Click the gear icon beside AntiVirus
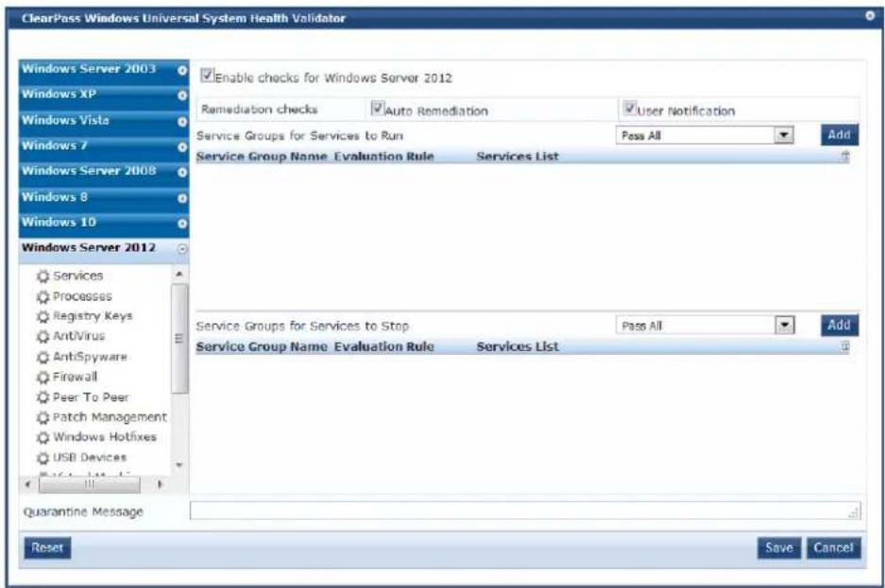The width and height of the screenshot is (885, 588). coord(43,337)
